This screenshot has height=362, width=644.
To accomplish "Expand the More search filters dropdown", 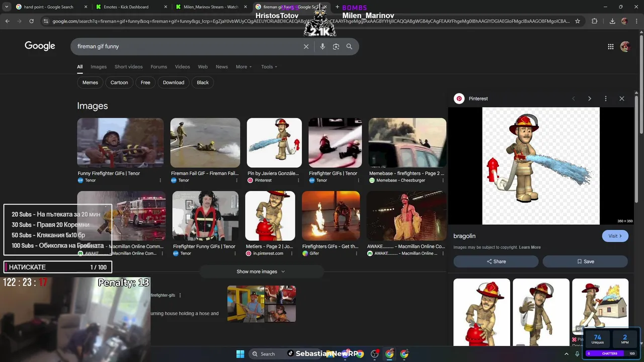I will pyautogui.click(x=244, y=67).
